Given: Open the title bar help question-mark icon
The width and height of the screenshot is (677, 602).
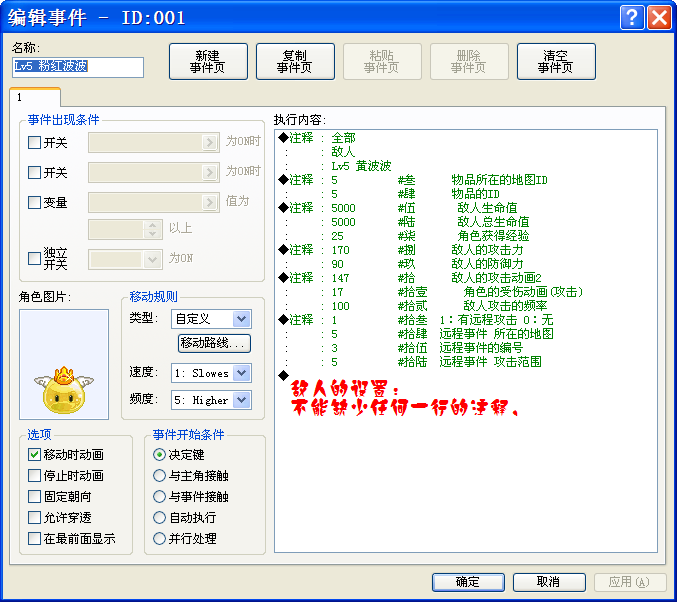Looking at the screenshot, I should pyautogui.click(x=632, y=18).
